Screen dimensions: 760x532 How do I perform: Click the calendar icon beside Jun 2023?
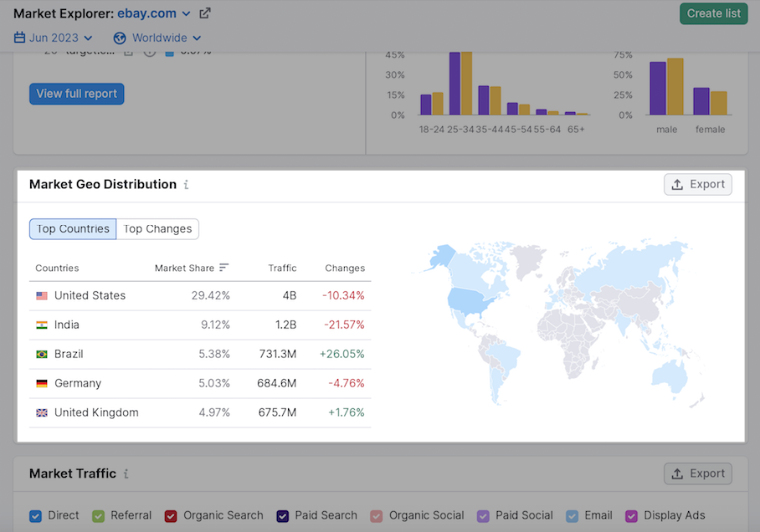(x=19, y=38)
